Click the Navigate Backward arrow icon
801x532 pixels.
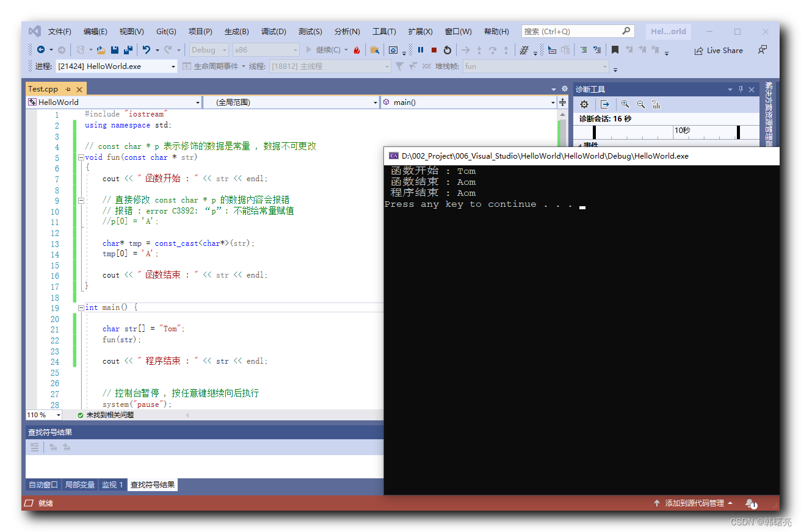pyautogui.click(x=40, y=50)
